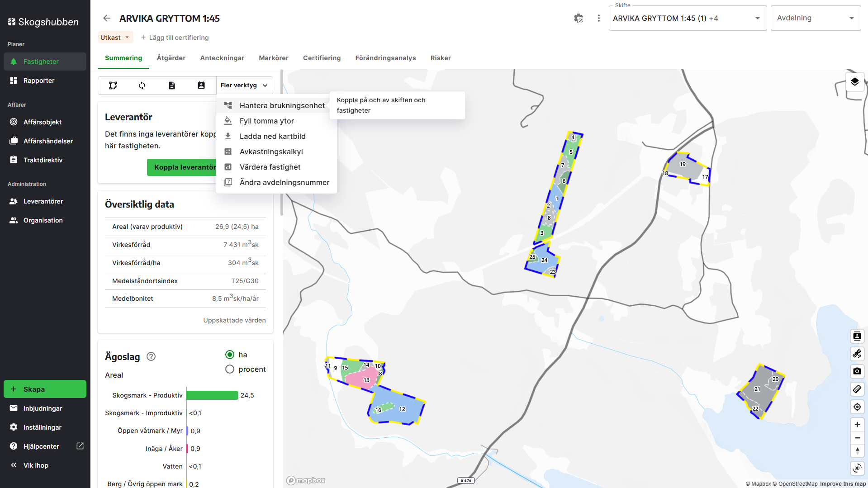Screen dimensions: 868x488
Task: Choose Värdera fastighet from menu
Action: (x=276, y=167)
